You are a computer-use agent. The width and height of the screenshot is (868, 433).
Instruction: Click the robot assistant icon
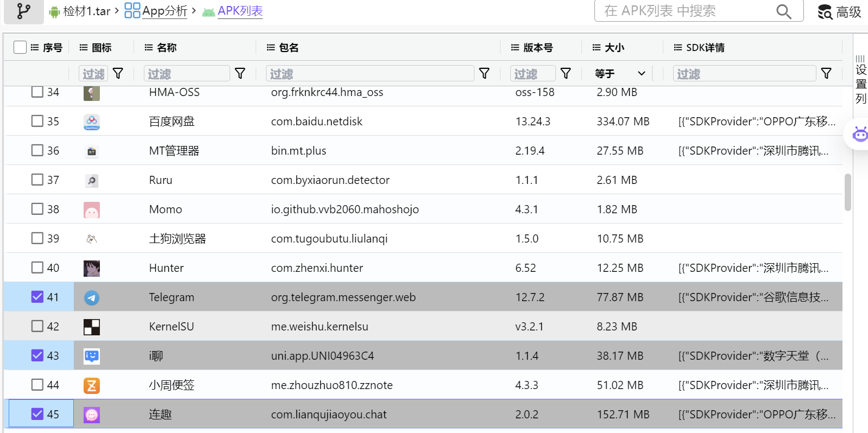[x=860, y=133]
